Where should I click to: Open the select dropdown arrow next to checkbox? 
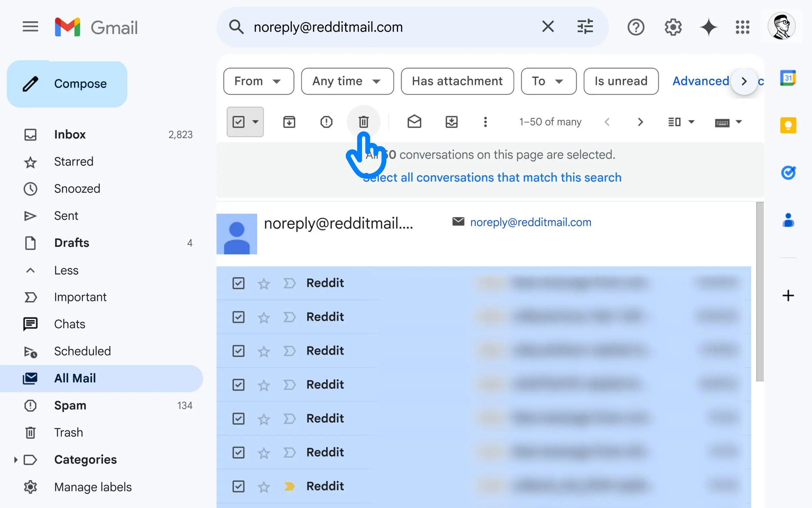tap(256, 122)
